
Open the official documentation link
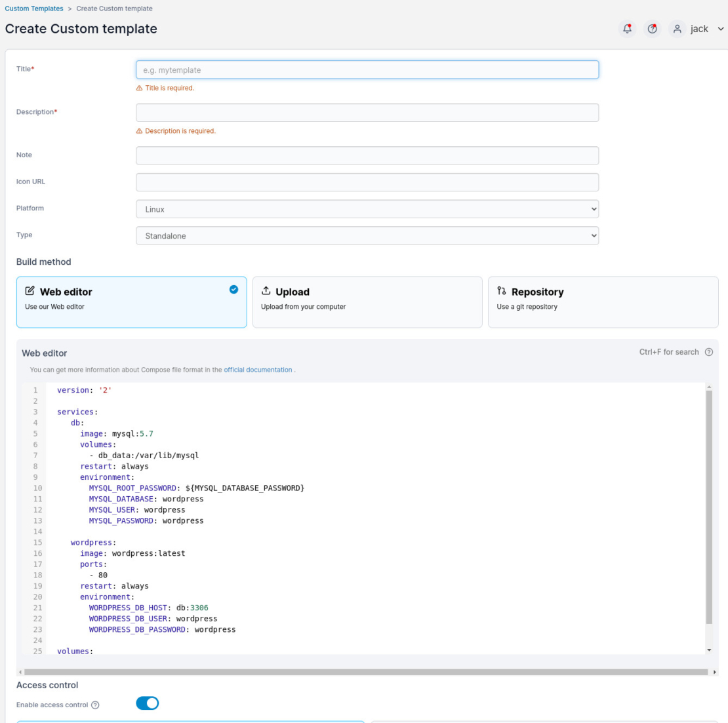coord(257,370)
